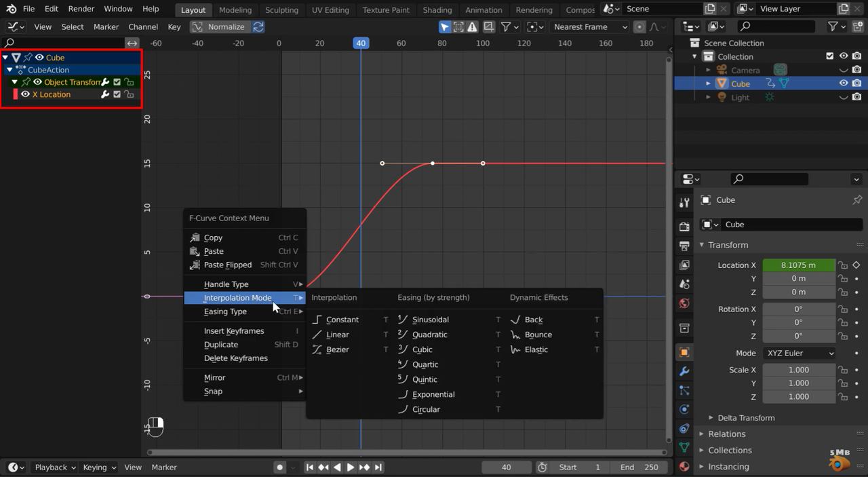
Task: Open the graph editor type dropdown
Action: [x=16, y=27]
